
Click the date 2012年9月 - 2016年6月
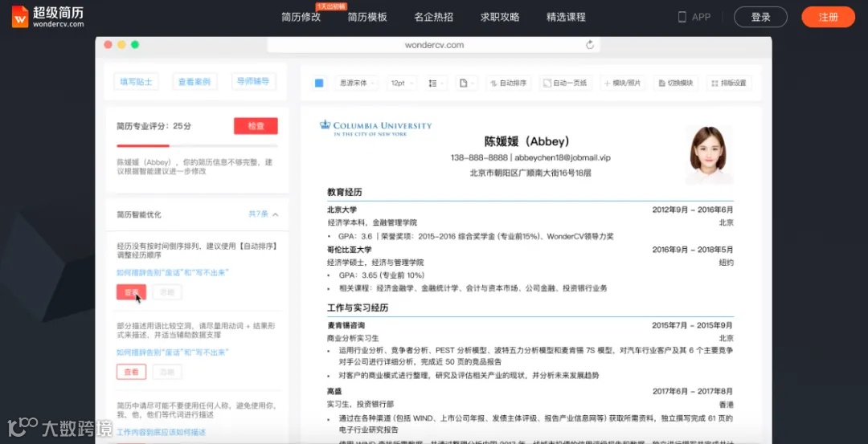click(x=693, y=210)
